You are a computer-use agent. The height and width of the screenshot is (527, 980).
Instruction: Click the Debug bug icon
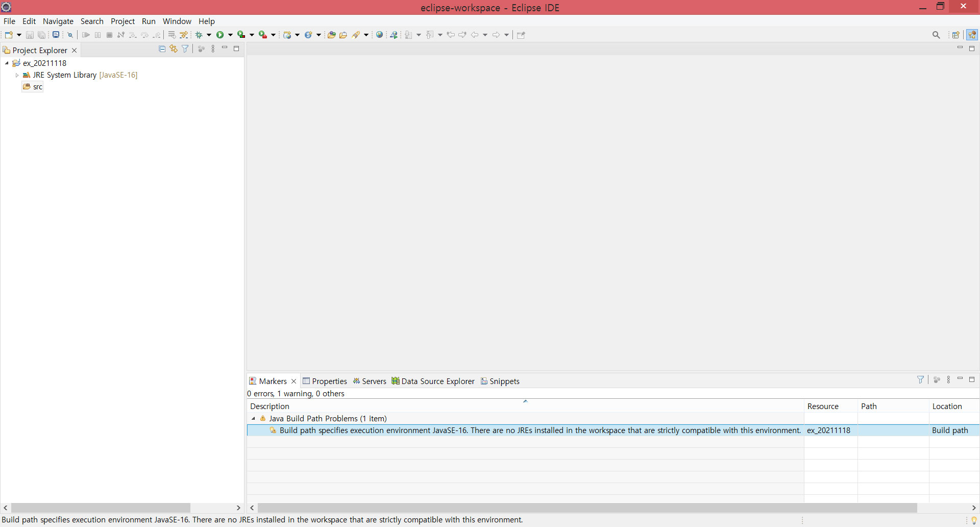200,35
